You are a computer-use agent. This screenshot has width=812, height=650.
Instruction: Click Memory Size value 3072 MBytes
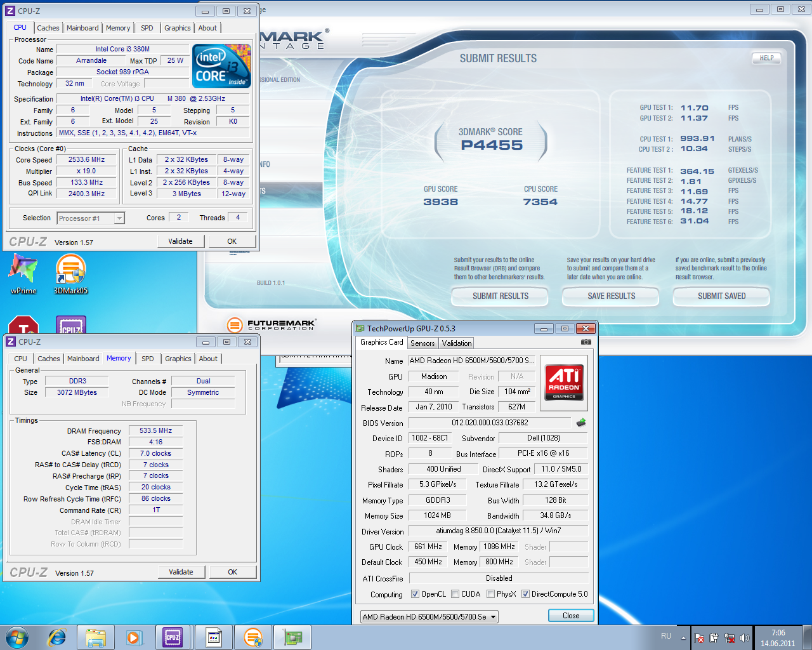pyautogui.click(x=77, y=392)
